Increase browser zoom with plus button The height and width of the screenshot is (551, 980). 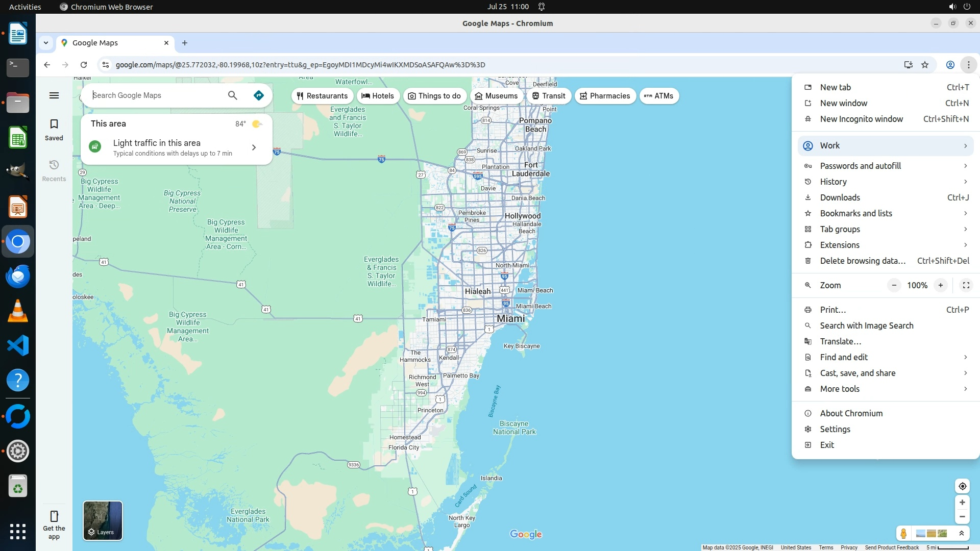click(x=940, y=286)
